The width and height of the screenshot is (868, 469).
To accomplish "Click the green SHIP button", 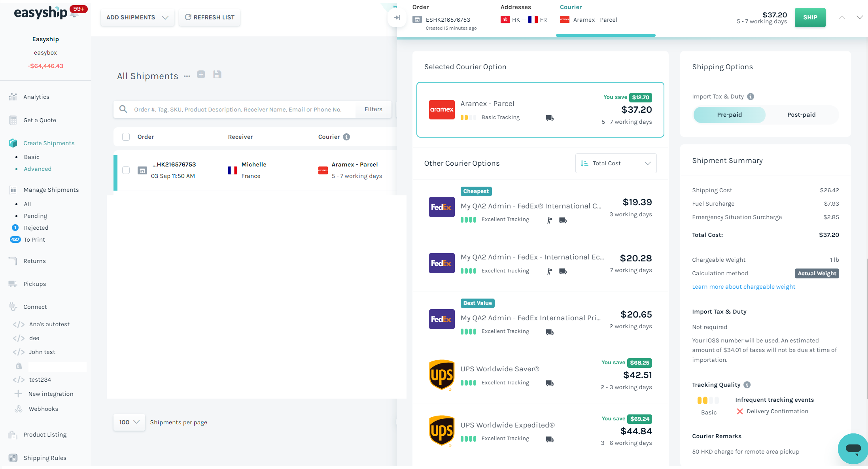I will point(810,17).
